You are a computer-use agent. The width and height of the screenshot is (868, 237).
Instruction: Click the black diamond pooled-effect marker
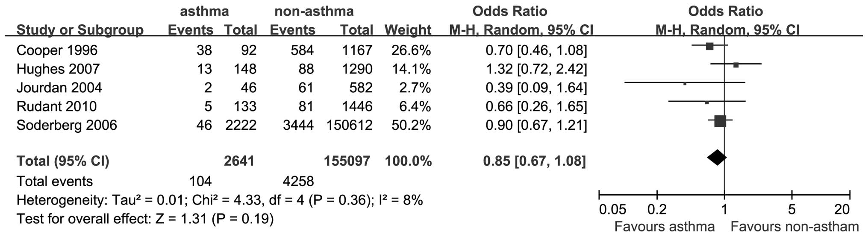pyautogui.click(x=717, y=158)
